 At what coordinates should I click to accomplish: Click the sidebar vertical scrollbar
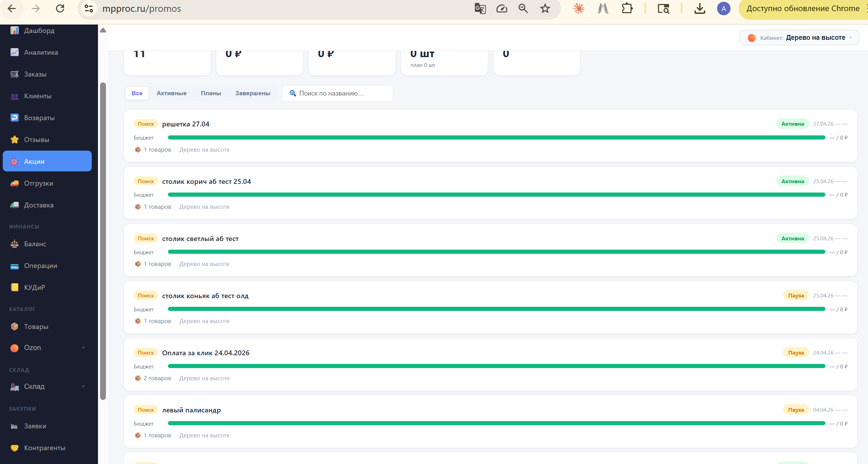click(x=103, y=241)
